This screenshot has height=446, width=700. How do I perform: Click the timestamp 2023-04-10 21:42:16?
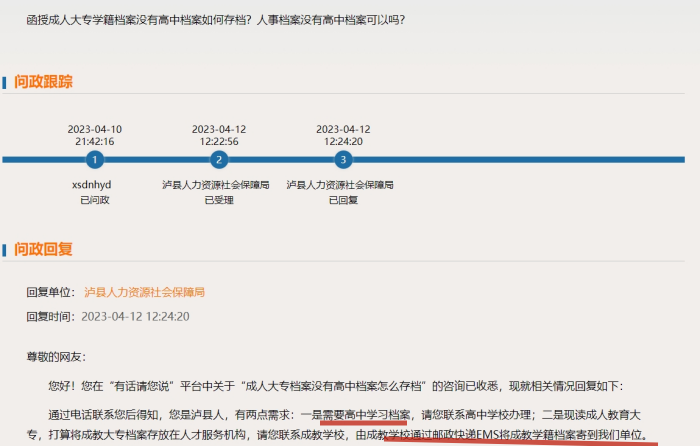click(95, 135)
